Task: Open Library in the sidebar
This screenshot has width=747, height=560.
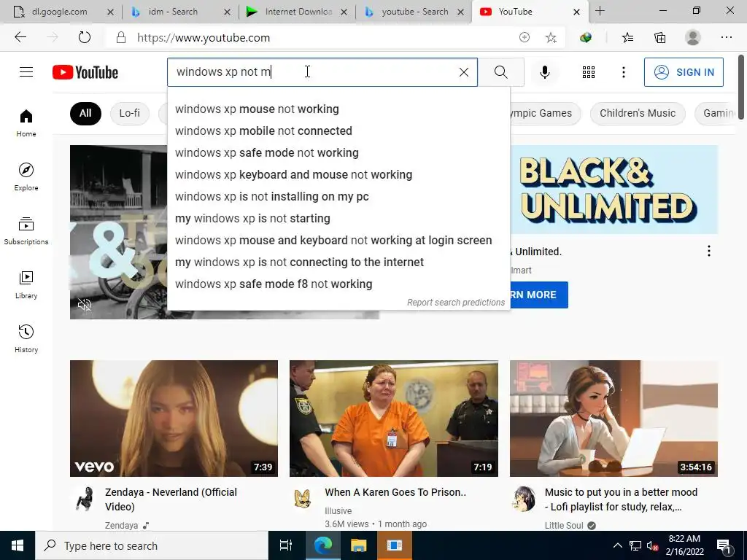Action: pos(26,285)
